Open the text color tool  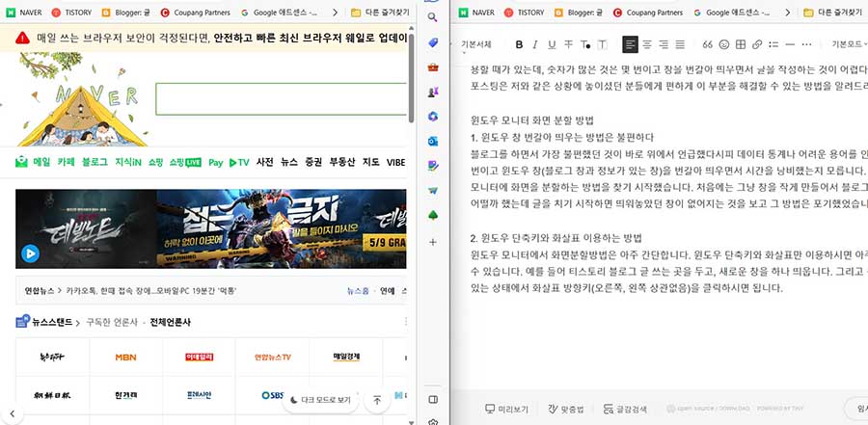click(585, 45)
